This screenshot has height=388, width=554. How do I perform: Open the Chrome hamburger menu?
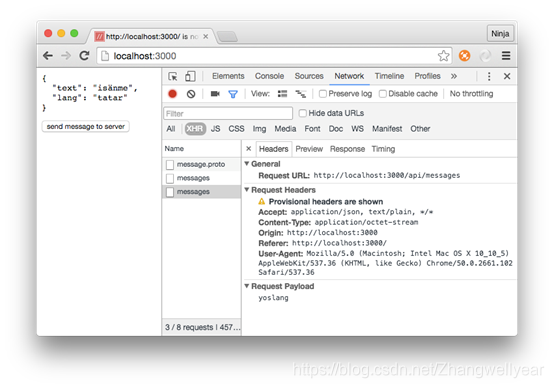point(506,56)
